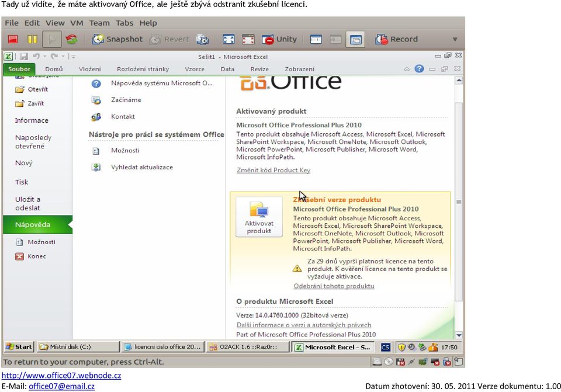The width and height of the screenshot is (561, 392).
Task: Click the Změnit kód Product Key link
Action: [x=273, y=170]
